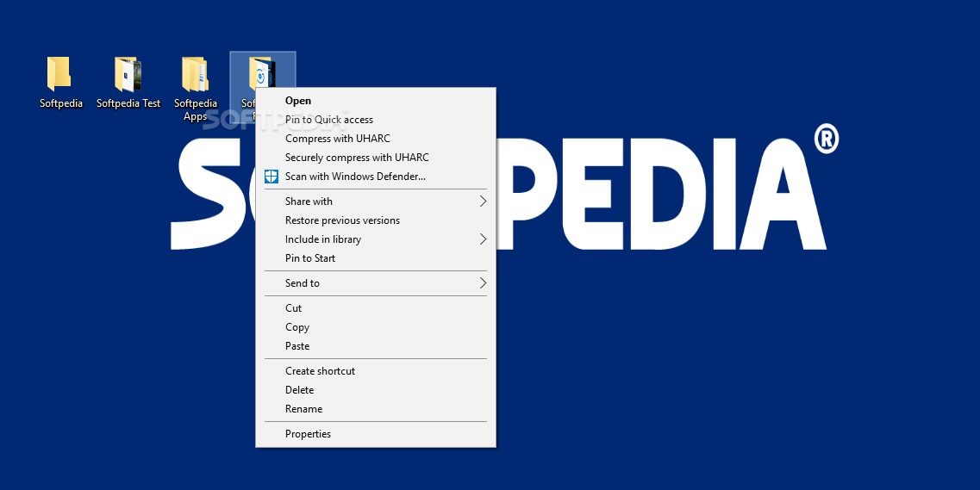Open the Send to submenu
The height and width of the screenshot is (490, 980).
coord(376,282)
